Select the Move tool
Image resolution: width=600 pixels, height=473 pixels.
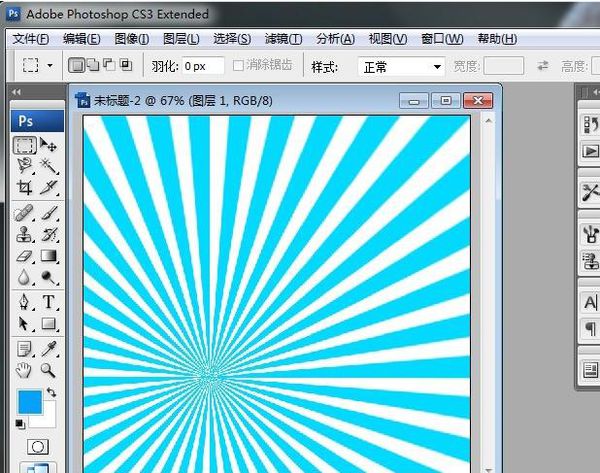click(x=49, y=145)
